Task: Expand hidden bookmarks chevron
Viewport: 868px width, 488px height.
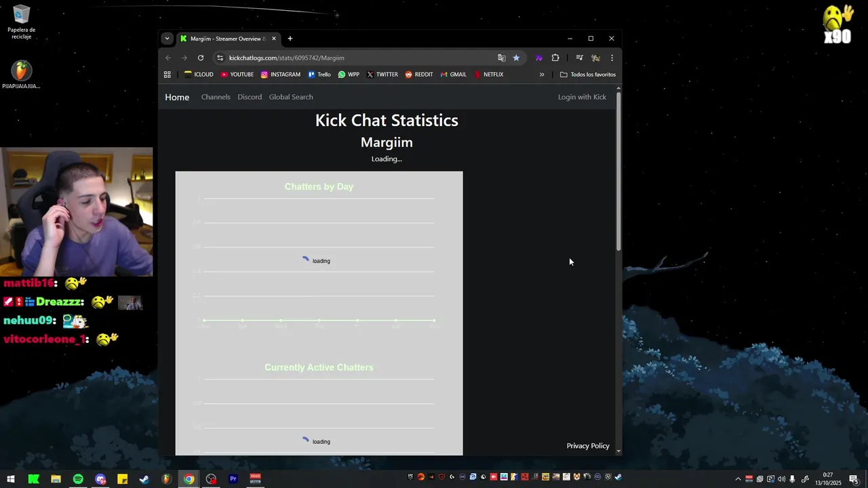Action: coord(542,75)
